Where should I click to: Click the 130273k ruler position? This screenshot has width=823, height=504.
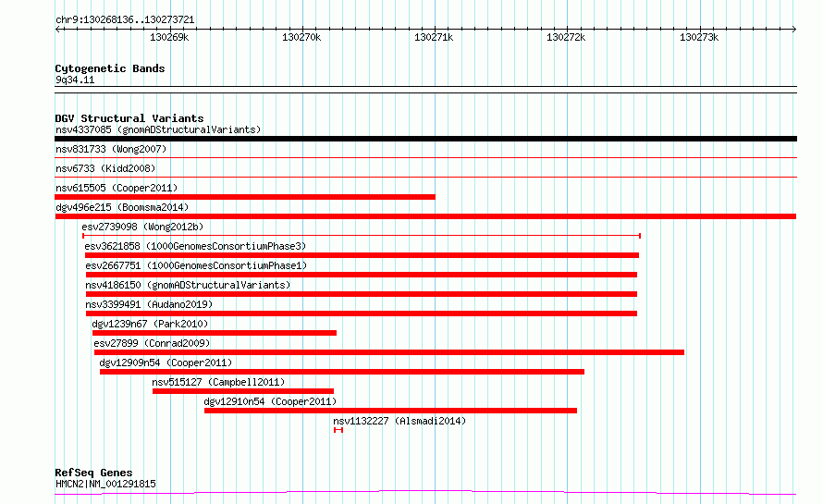699,37
